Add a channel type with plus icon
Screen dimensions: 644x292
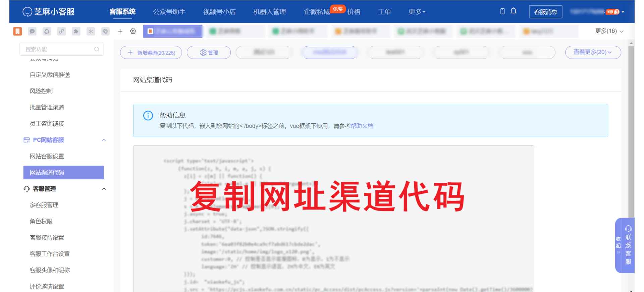[120, 31]
